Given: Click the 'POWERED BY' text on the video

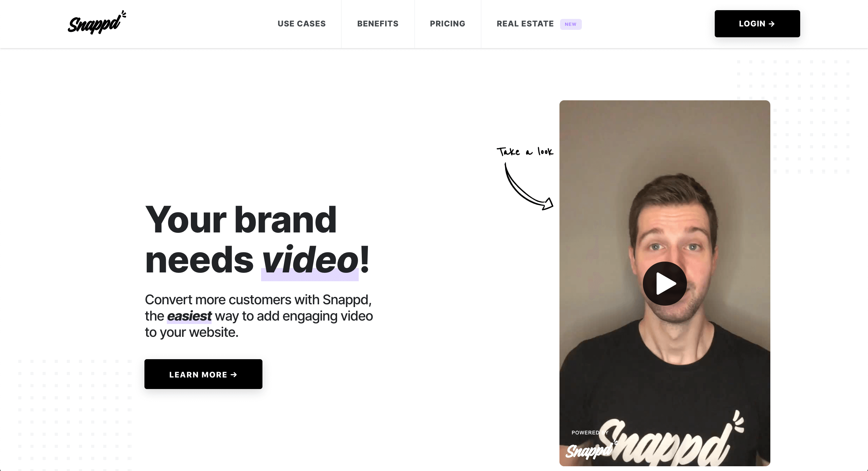Looking at the screenshot, I should [590, 433].
